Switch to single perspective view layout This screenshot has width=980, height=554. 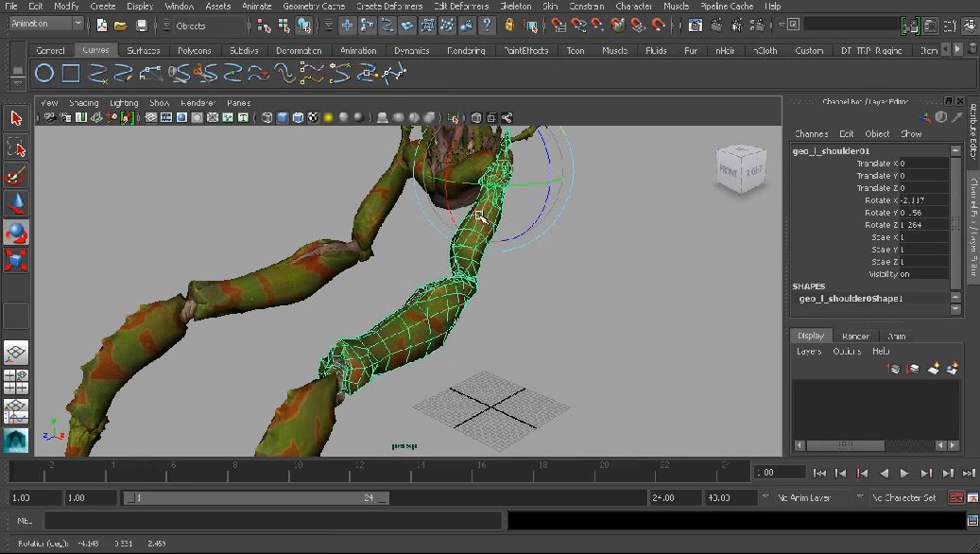pyautogui.click(x=16, y=353)
